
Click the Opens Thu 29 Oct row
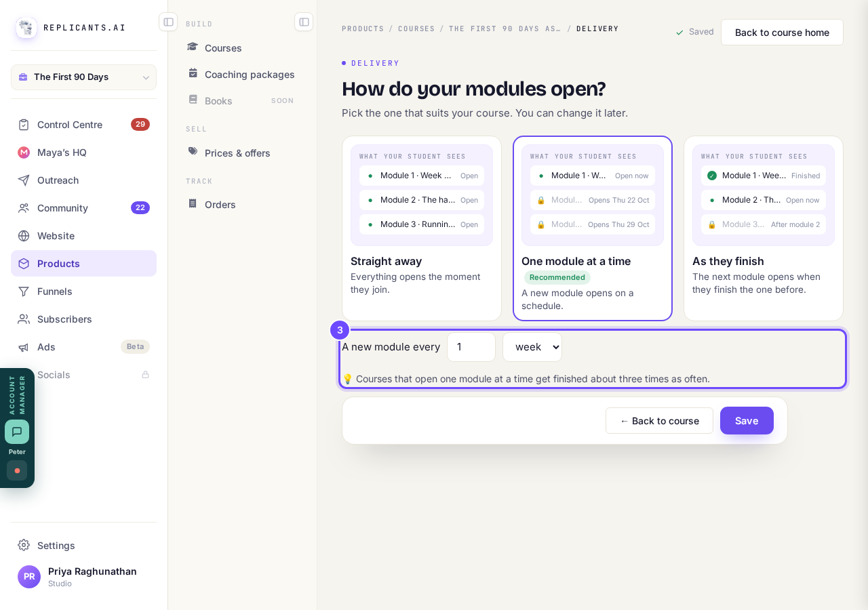tap(593, 224)
